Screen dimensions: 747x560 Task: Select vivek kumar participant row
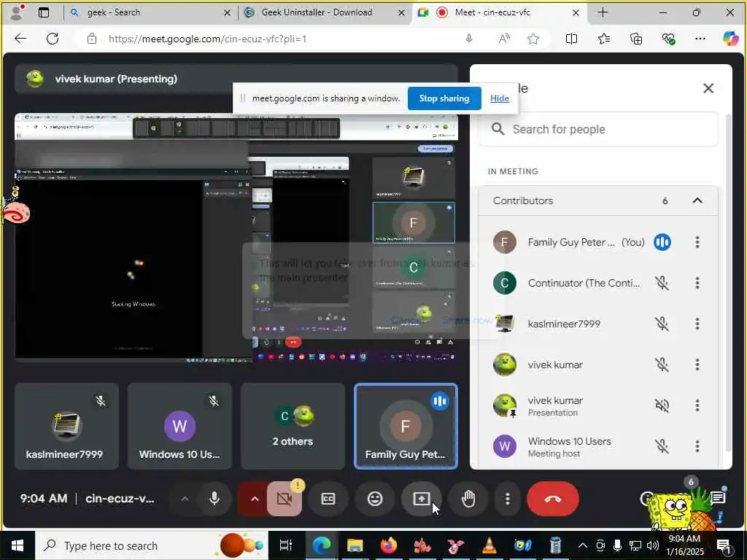point(598,365)
